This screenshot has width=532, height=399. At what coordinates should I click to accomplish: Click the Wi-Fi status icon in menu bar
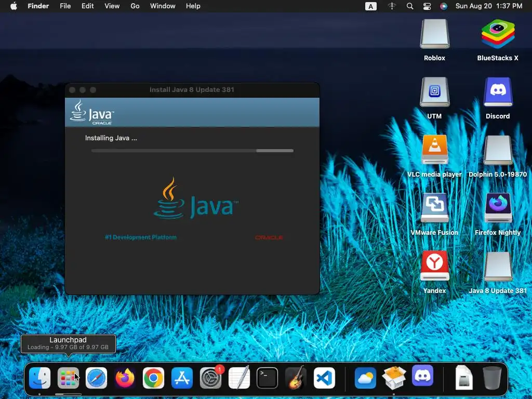point(392,6)
